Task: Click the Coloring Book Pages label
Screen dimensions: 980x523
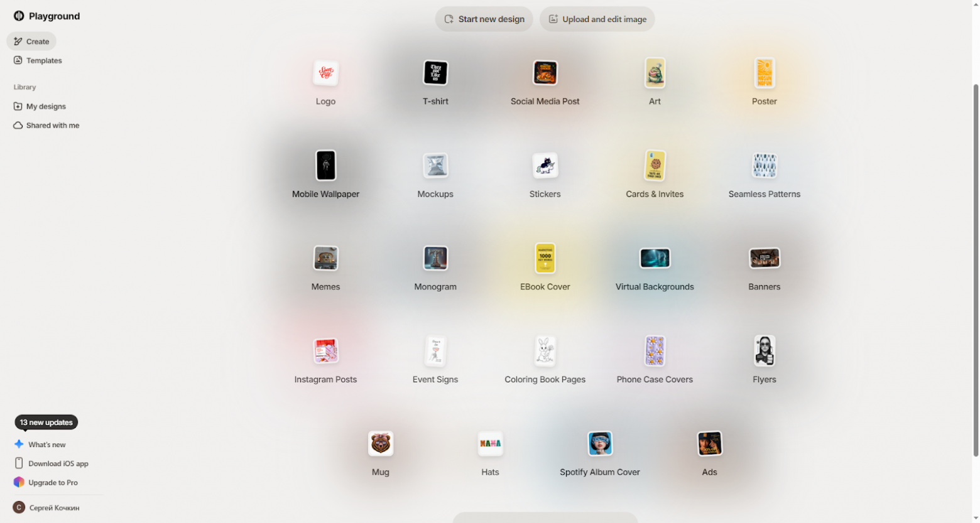Action: click(545, 379)
